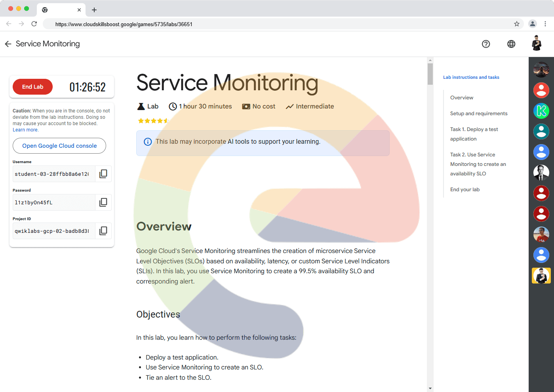Click 'Tie an alert to the SLO.' bullet
This screenshot has width=554, height=392.
tap(179, 378)
